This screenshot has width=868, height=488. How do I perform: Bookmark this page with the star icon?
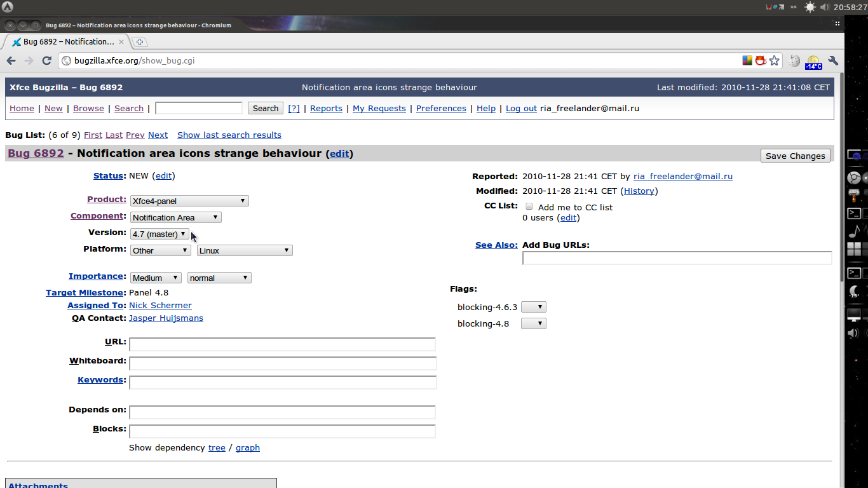(774, 61)
